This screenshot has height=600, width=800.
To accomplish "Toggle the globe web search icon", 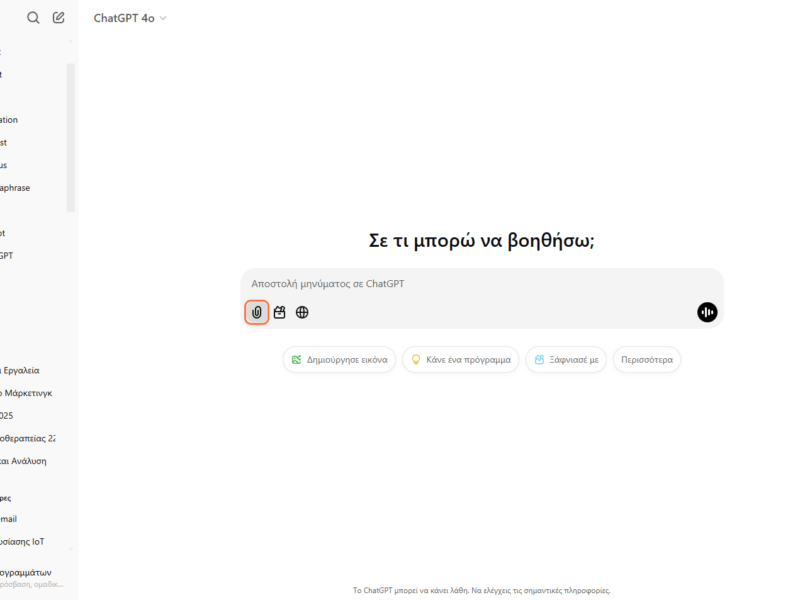I will pyautogui.click(x=302, y=312).
